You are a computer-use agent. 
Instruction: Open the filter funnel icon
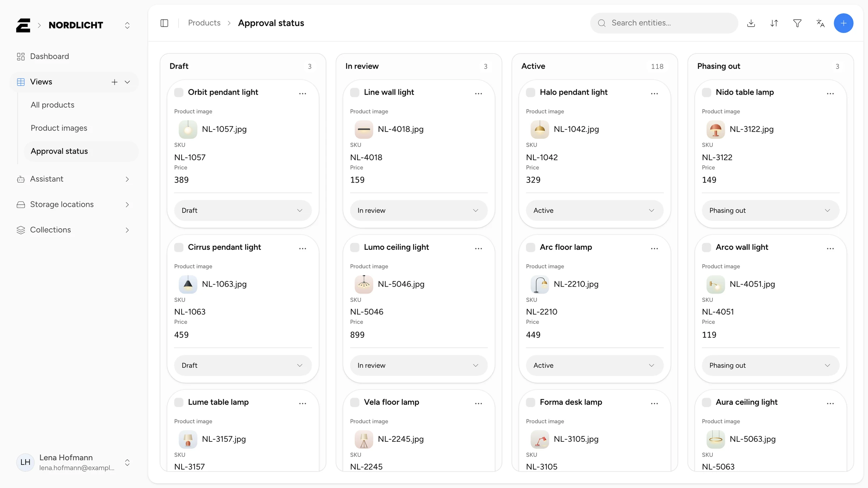797,23
